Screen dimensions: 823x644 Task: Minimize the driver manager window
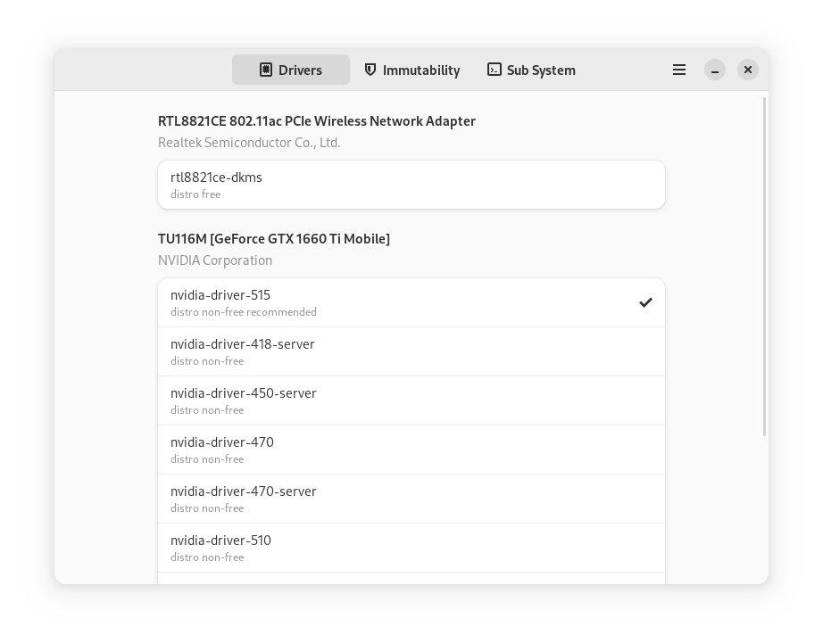pyautogui.click(x=715, y=70)
